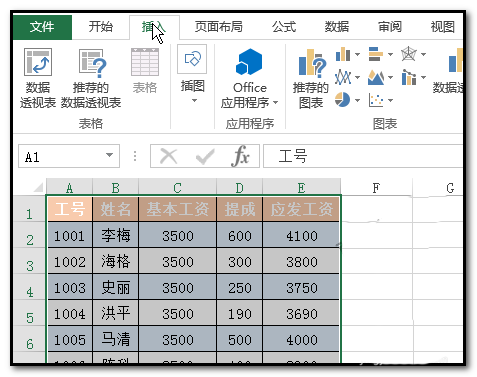Switch to the 视图 (View) tab
This screenshot has width=477, height=377.
[x=442, y=27]
